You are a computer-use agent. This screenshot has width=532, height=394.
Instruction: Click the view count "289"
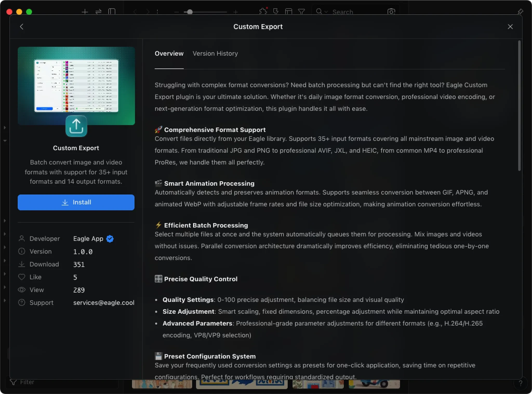click(79, 290)
